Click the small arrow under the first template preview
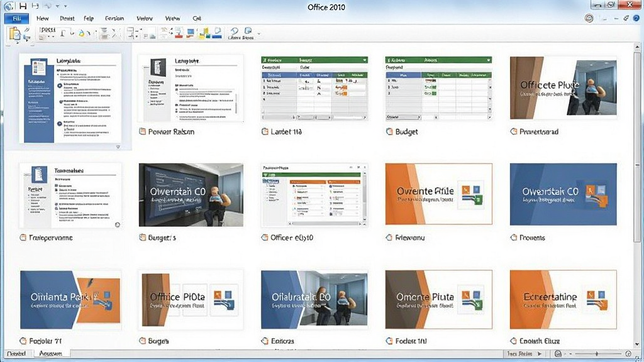 point(118,146)
